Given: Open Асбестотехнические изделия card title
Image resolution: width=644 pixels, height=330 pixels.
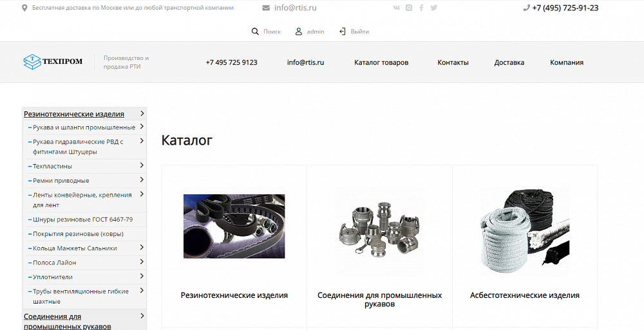Looking at the screenshot, I should [x=525, y=295].
